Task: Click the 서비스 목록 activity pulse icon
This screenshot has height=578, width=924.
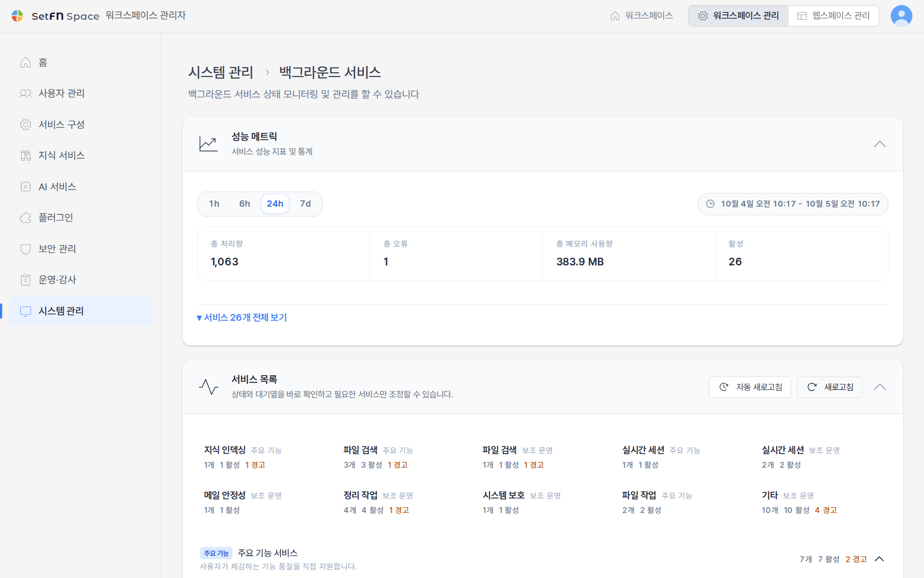Action: 208,387
